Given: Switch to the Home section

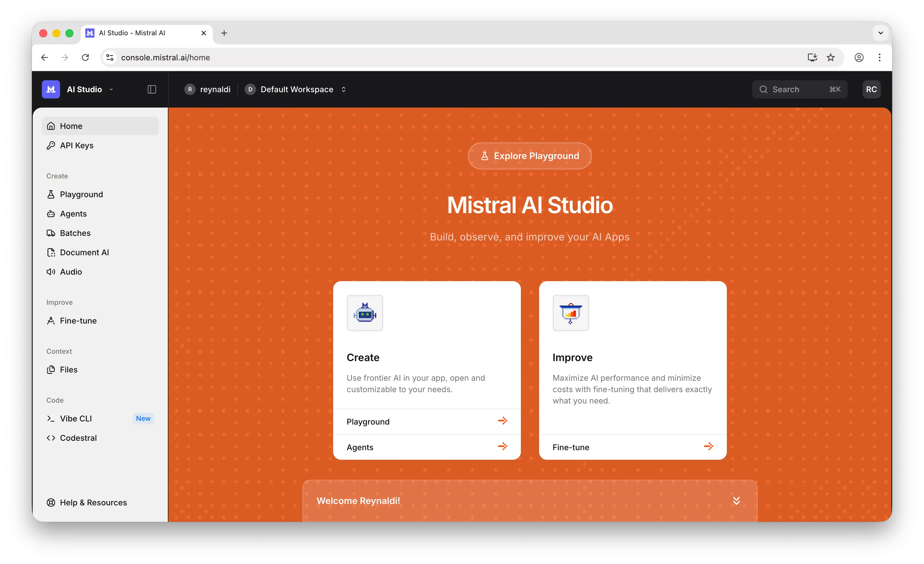Looking at the screenshot, I should pyautogui.click(x=71, y=126).
